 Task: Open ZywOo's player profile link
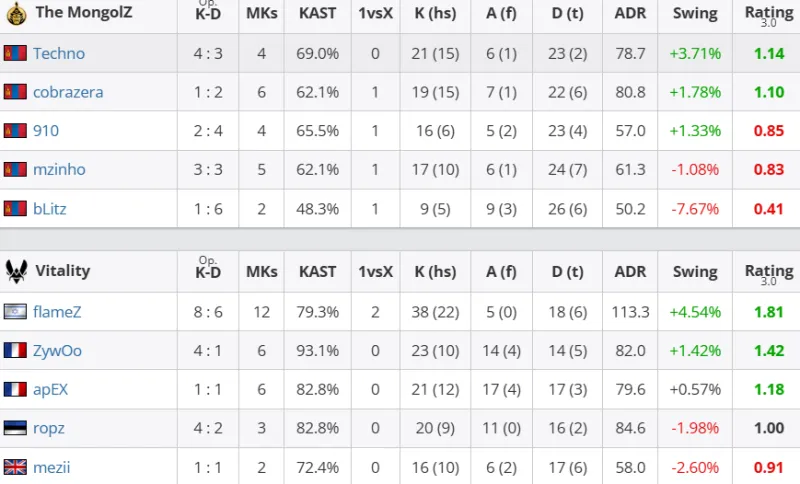pos(58,350)
